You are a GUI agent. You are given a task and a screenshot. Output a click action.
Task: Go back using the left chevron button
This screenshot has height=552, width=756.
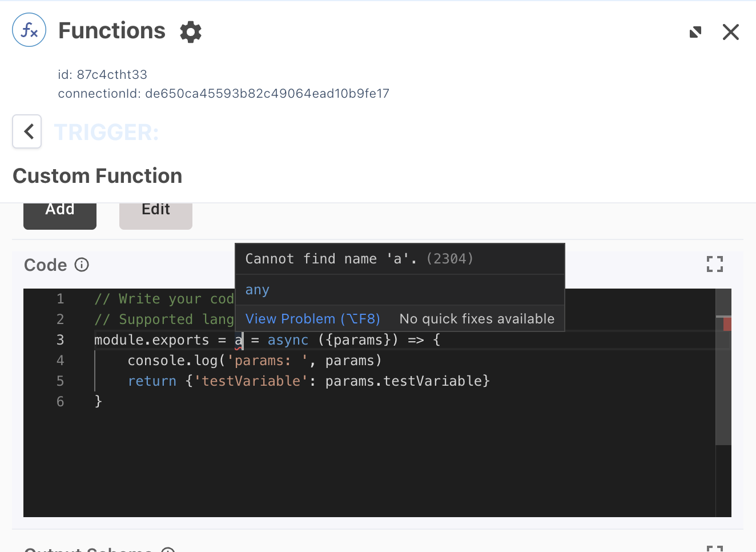27,131
